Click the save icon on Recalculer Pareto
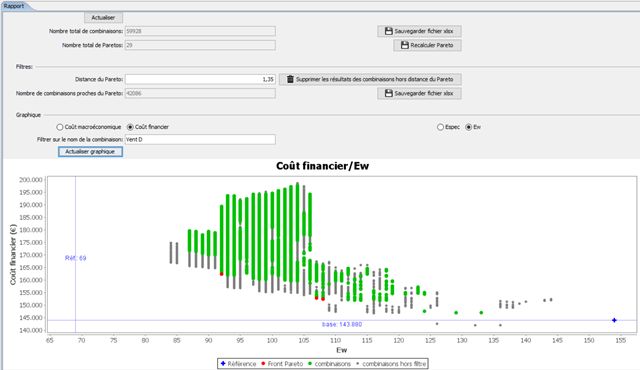This screenshot has height=370, width=640. coord(404,45)
